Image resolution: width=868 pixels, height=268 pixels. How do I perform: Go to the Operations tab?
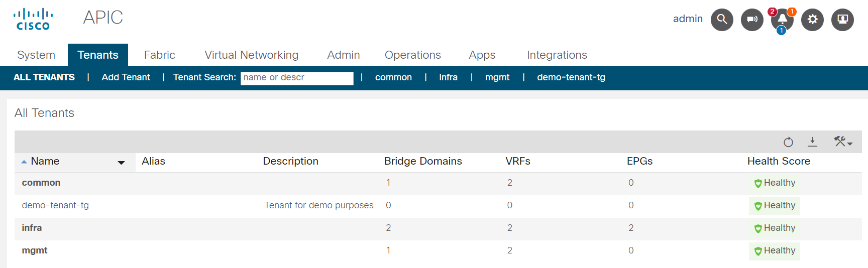tap(412, 55)
